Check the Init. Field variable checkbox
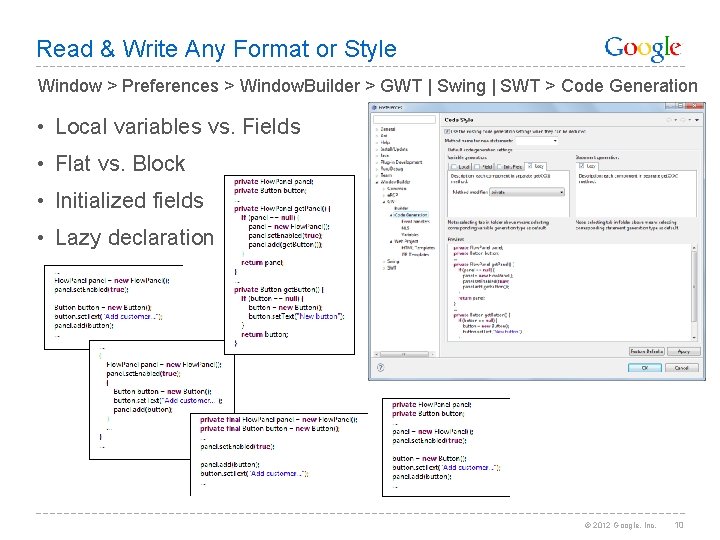The width and height of the screenshot is (720, 540). click(500, 167)
